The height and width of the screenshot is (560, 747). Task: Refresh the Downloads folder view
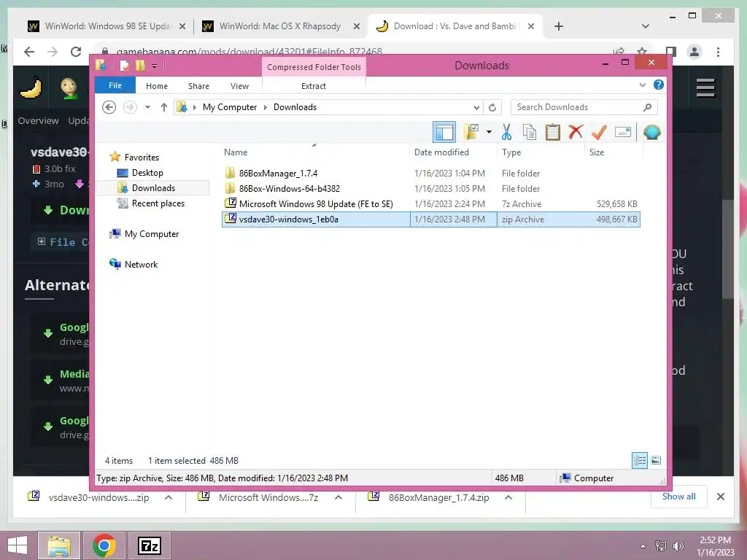point(492,107)
